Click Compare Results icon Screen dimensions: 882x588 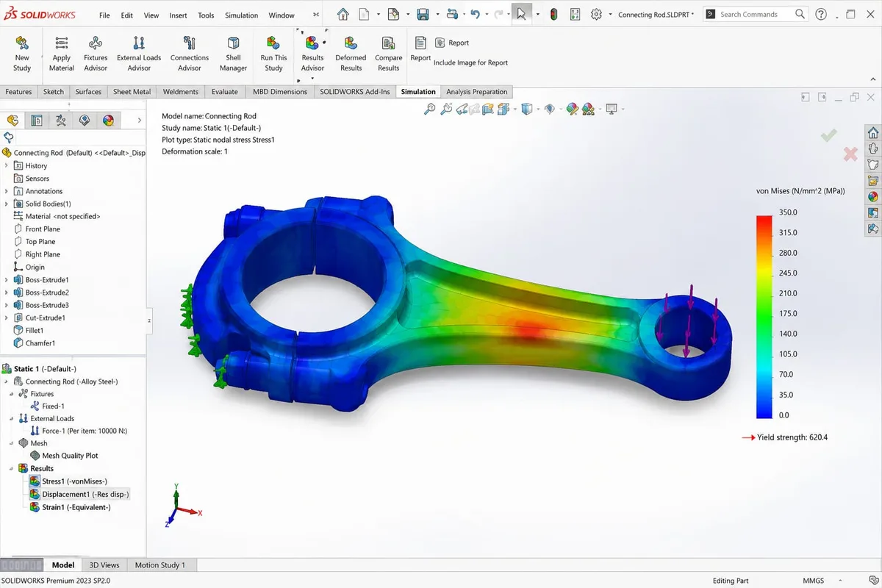click(x=388, y=43)
